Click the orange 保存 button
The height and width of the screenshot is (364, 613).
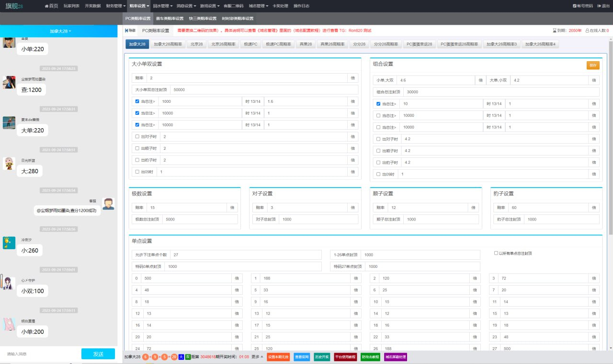[593, 66]
